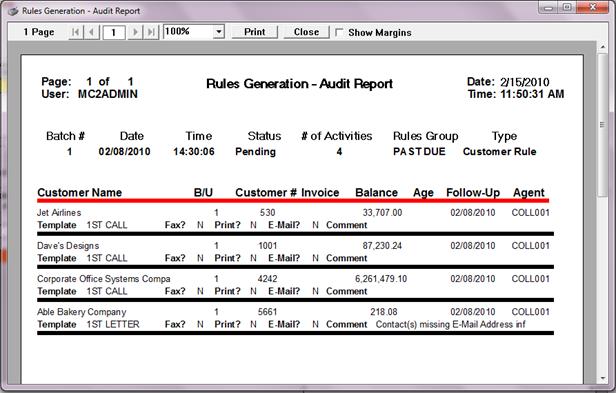Click the report time 11:50:31 AM
Image resolution: width=616 pixels, height=393 pixels.
tap(532, 94)
